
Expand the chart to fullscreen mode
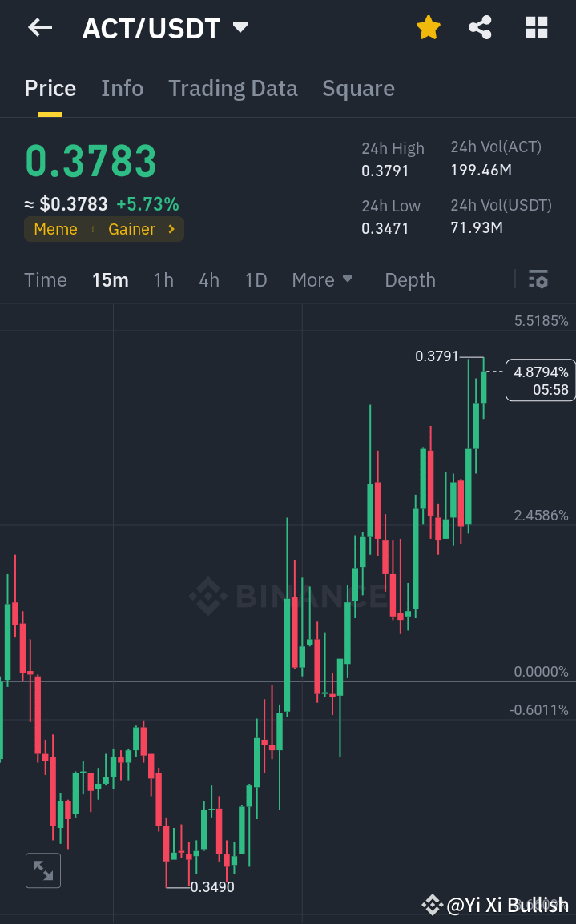pos(42,870)
